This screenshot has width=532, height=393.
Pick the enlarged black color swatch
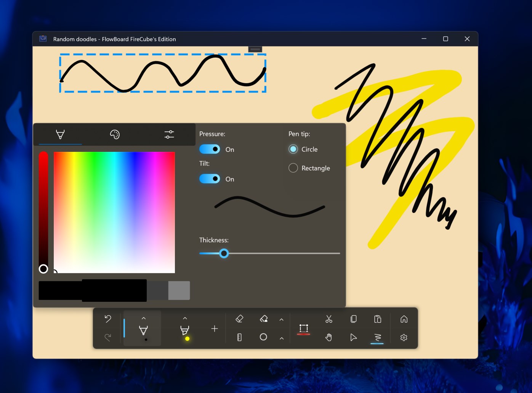click(x=114, y=290)
